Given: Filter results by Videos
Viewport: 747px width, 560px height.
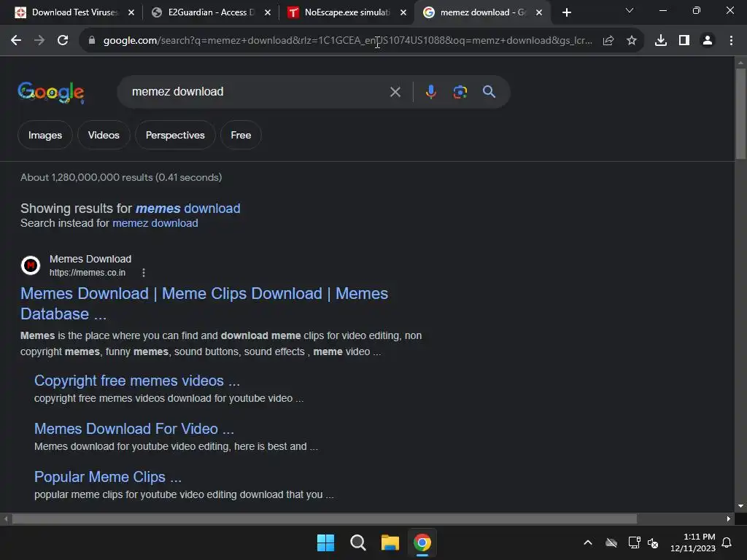Looking at the screenshot, I should coord(104,135).
